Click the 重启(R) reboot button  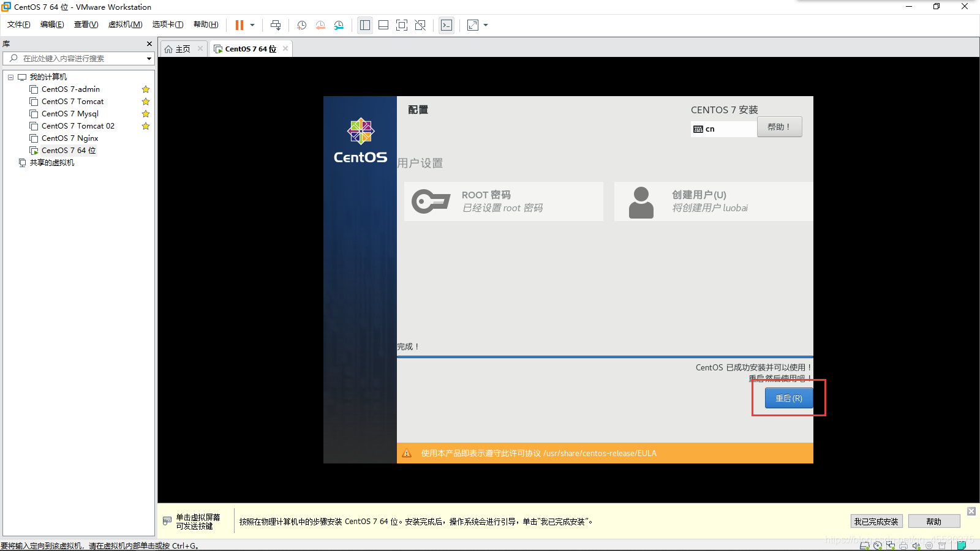coord(789,398)
